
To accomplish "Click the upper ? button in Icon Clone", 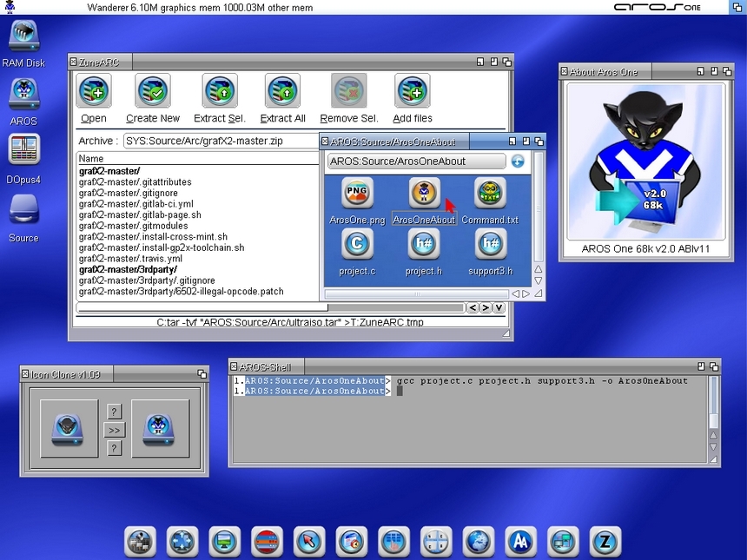I will click(114, 412).
